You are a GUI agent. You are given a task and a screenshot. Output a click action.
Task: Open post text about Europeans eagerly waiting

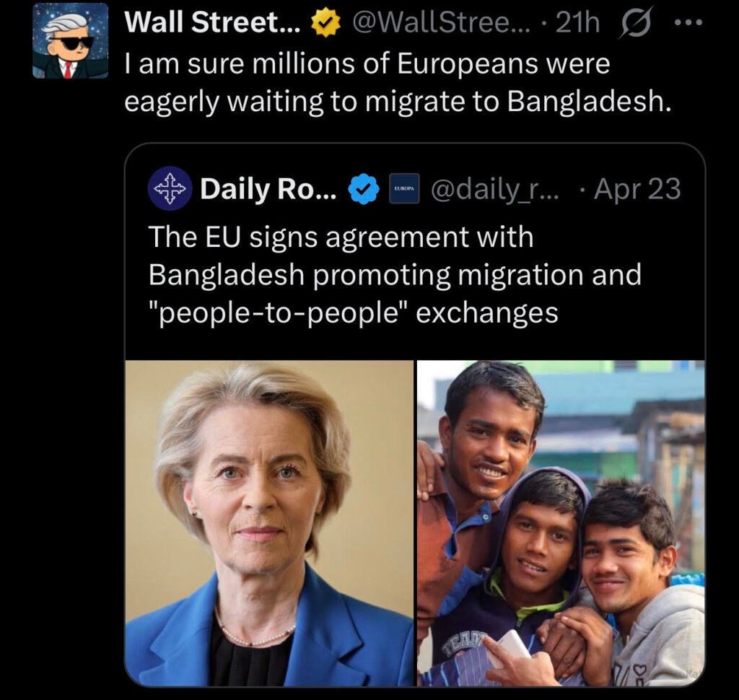(397, 83)
